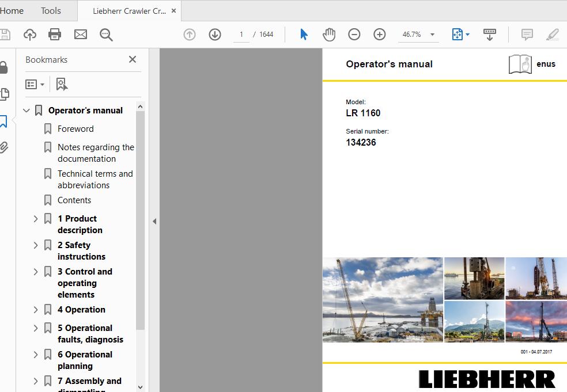Open fit page options arrow
Viewport: 567px width, 392px height.
coord(467,35)
